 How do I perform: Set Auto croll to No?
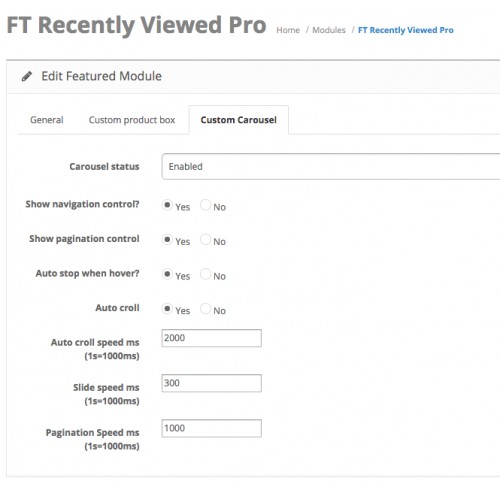[x=205, y=309]
